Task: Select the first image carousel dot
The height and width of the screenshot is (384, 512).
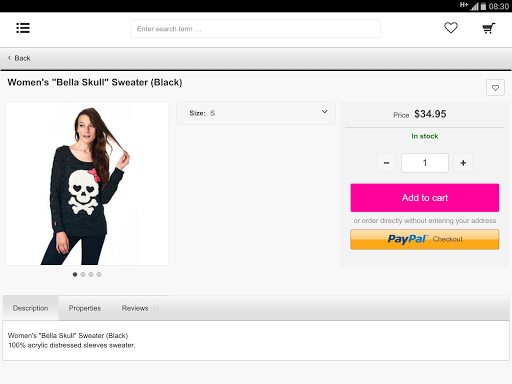Action: (x=75, y=274)
